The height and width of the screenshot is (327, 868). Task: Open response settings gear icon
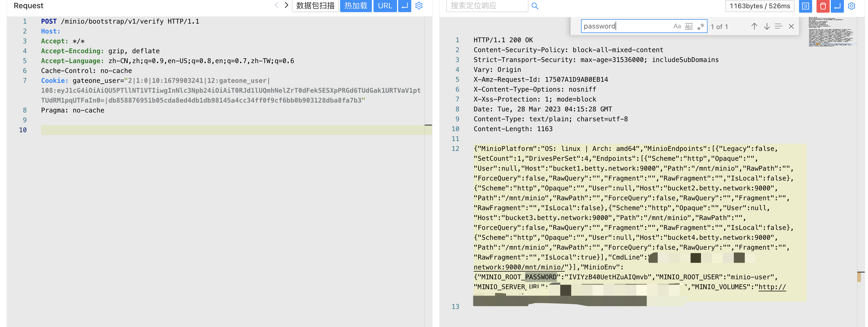tap(852, 6)
